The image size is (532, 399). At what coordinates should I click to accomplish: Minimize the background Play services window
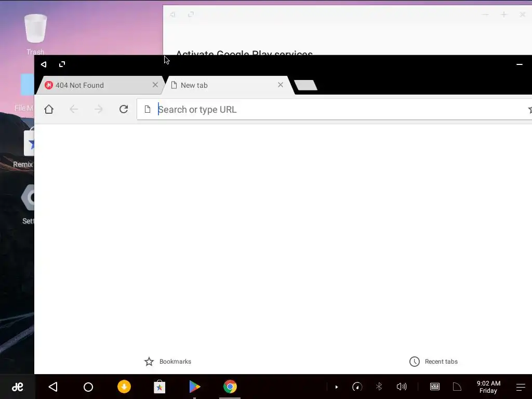[486, 15]
